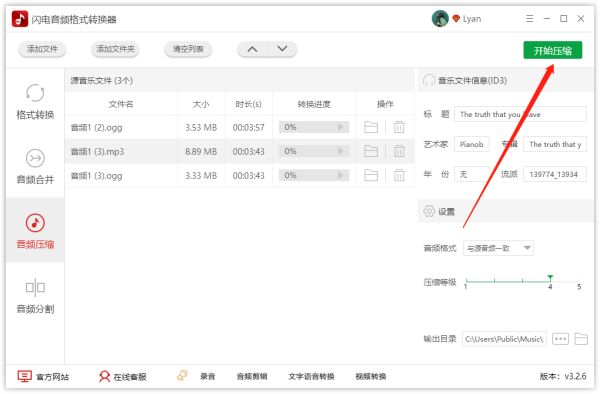Viewport: 600px width, 394px height.
Task: Switch to 音频合并 sidebar tab
Action: (35, 166)
